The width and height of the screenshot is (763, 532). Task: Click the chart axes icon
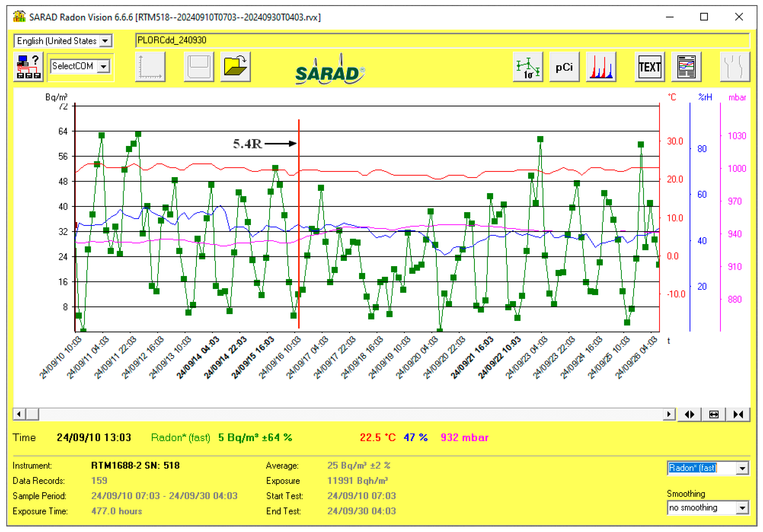(x=150, y=67)
